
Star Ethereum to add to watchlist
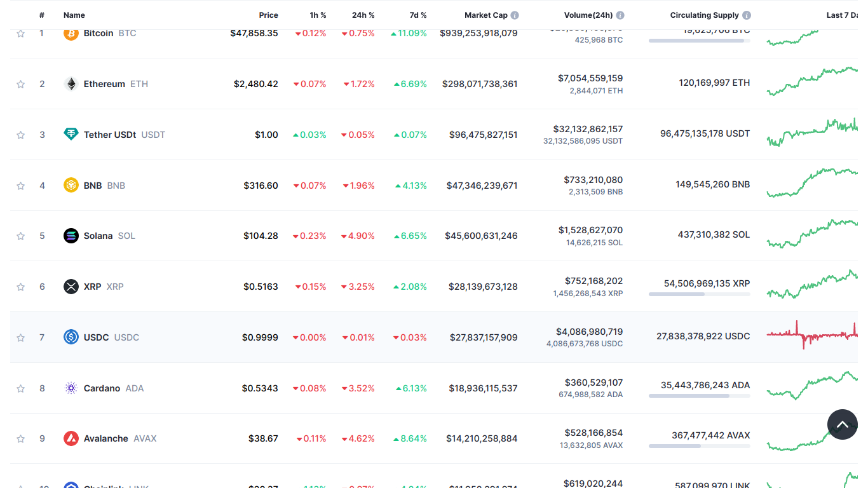tap(21, 84)
